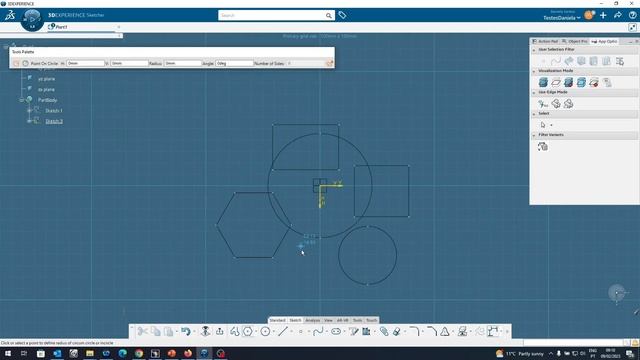640x360 pixels.
Task: Click the top Search box
Action: (271, 16)
